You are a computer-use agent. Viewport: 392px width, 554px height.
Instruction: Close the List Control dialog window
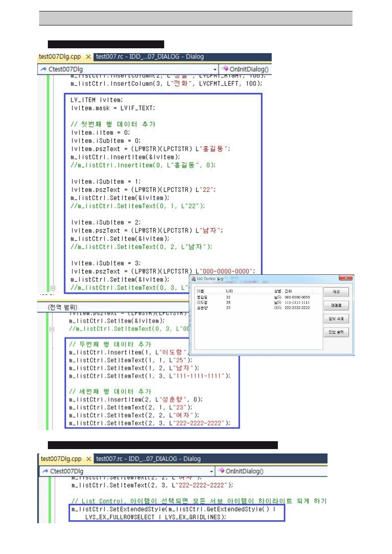[346, 278]
